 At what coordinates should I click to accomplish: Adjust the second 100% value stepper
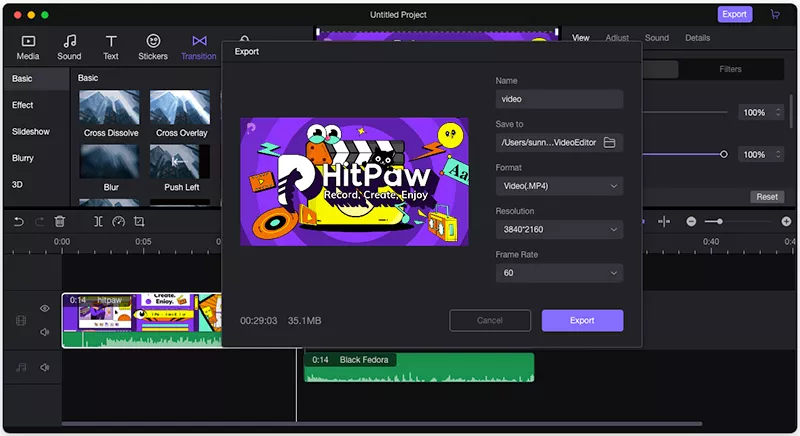(778, 155)
